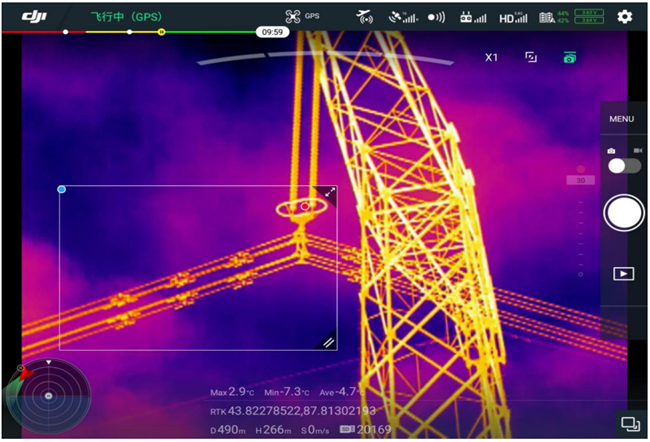Tap the focus frame icon beside X1
This screenshot has width=650, height=442.
point(531,58)
